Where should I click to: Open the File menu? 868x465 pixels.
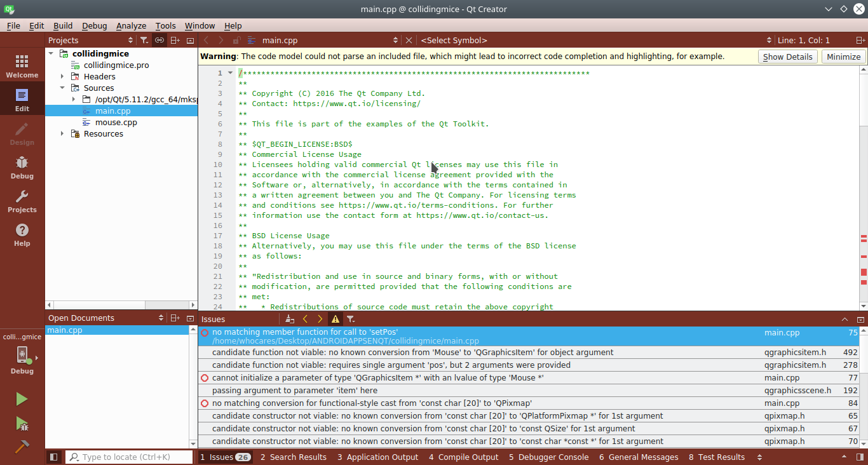(x=13, y=25)
